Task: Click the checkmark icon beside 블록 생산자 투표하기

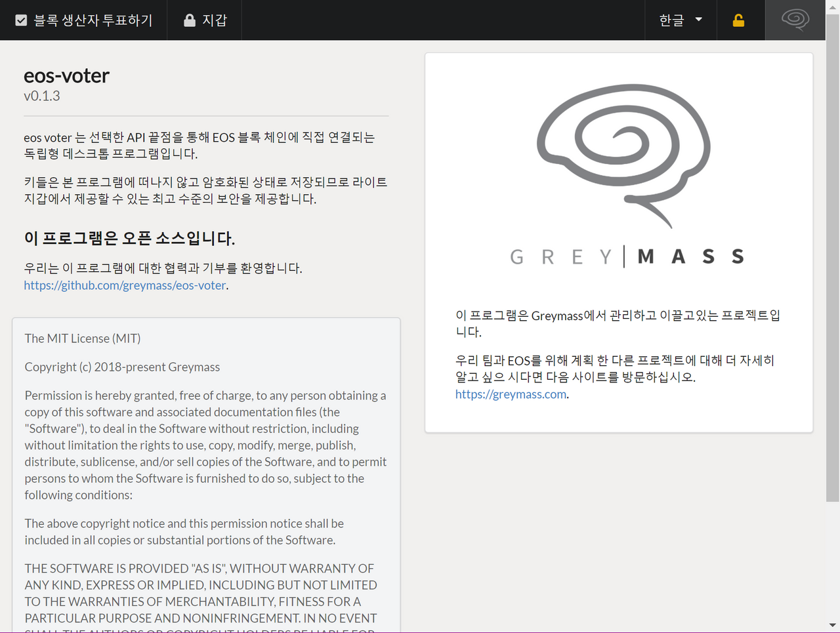Action: point(21,20)
